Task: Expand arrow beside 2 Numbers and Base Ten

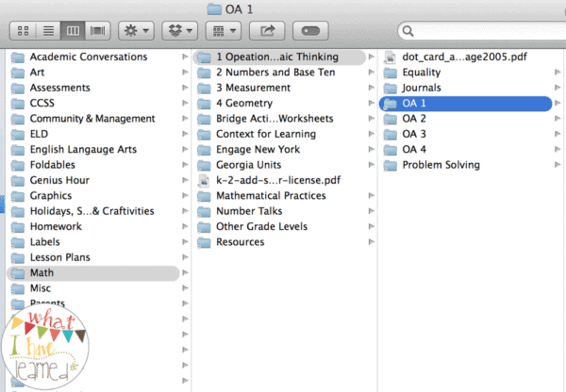Action: pyautogui.click(x=371, y=73)
